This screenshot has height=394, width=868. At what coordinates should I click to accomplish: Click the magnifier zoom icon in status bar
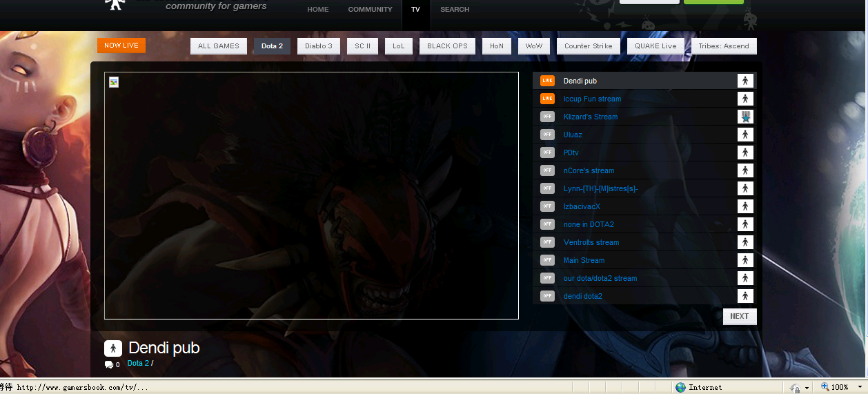point(825,387)
